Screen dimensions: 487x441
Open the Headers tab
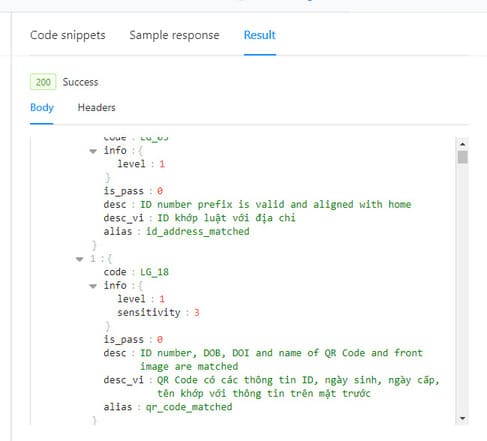96,107
